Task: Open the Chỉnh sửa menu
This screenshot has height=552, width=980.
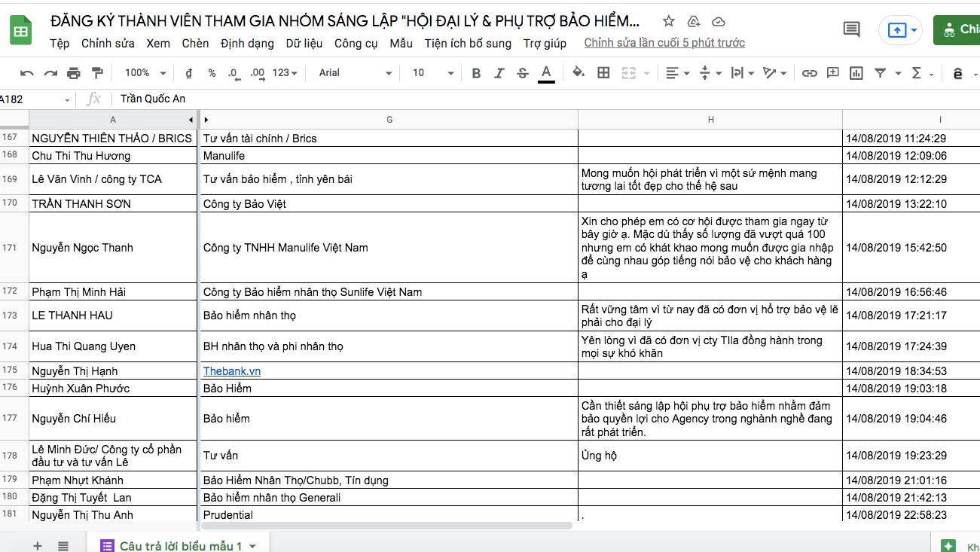Action: click(x=108, y=44)
